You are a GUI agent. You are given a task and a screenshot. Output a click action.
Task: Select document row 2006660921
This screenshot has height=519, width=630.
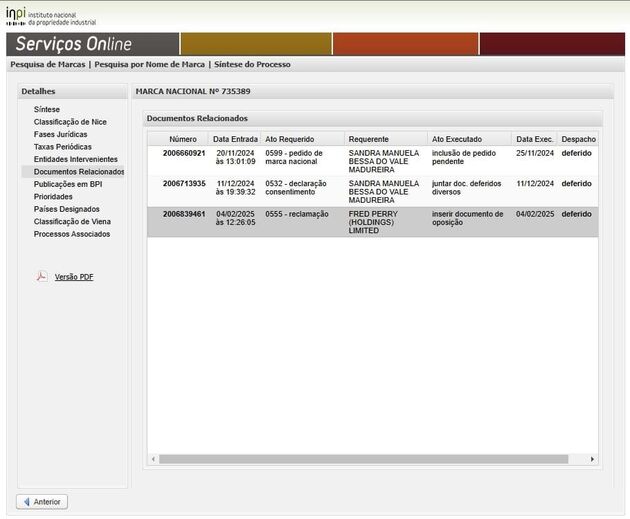184,153
